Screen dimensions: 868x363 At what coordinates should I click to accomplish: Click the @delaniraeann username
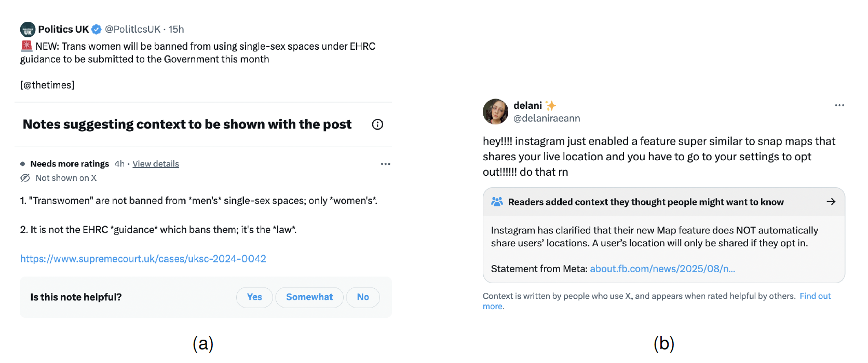[x=547, y=118]
